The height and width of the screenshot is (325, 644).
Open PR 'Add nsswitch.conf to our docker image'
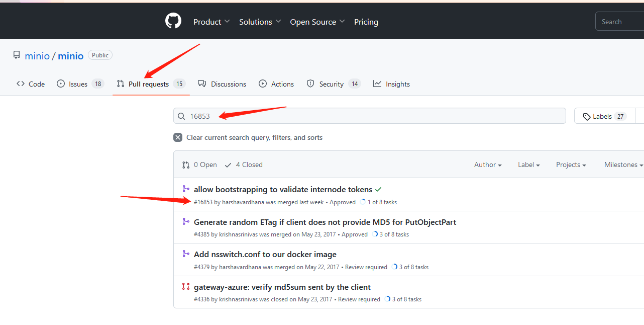pos(265,255)
